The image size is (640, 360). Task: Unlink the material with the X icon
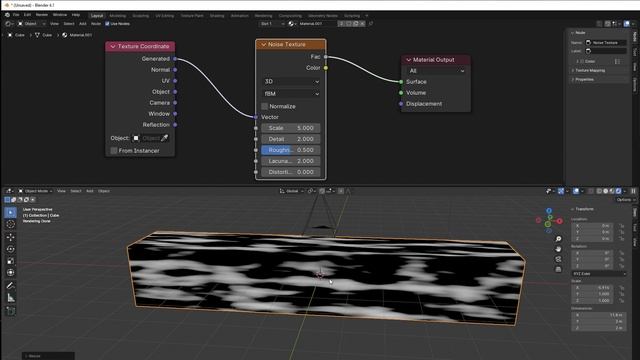[362, 24]
